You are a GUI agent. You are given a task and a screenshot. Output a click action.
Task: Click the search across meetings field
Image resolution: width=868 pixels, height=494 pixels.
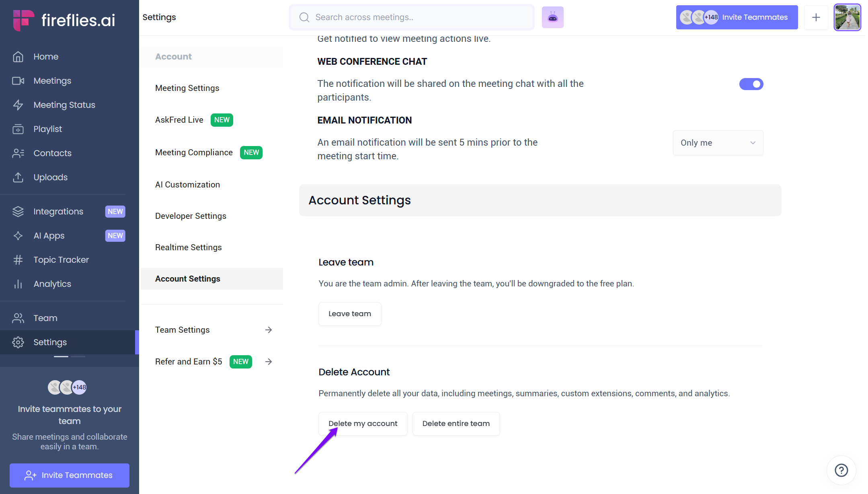(x=418, y=17)
